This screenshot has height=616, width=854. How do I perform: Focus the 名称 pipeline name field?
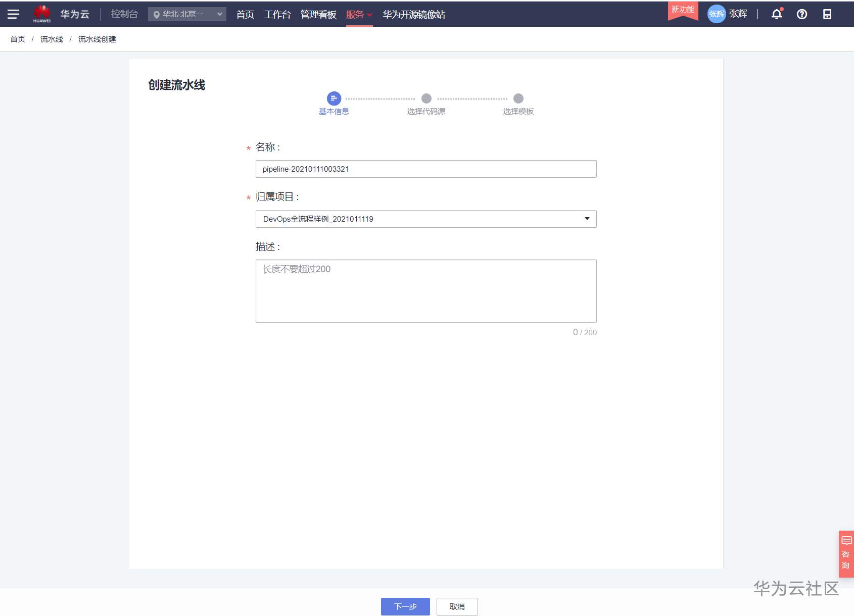426,169
